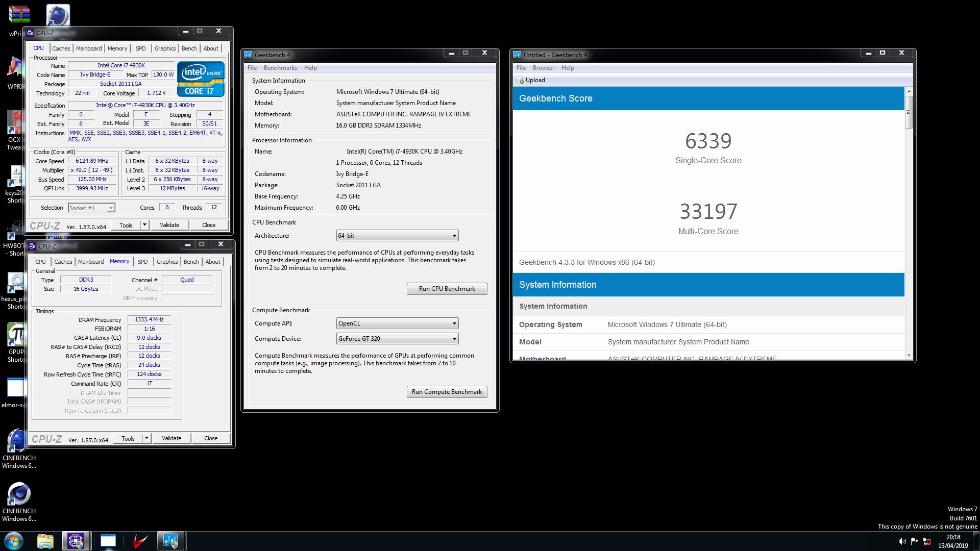980x551 pixels.
Task: Switch to Mainboard tab in top CPU-Z
Action: click(x=89, y=48)
